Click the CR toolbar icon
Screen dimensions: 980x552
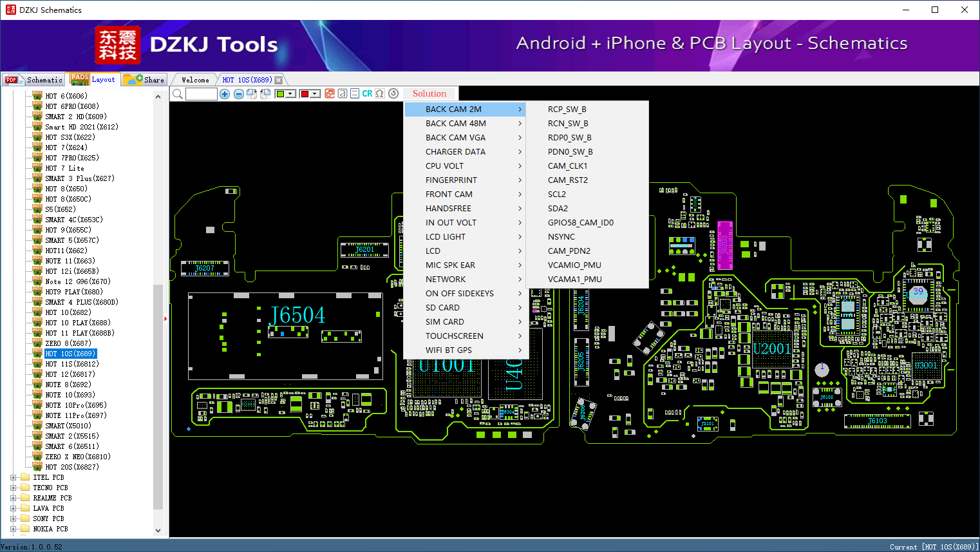[367, 93]
